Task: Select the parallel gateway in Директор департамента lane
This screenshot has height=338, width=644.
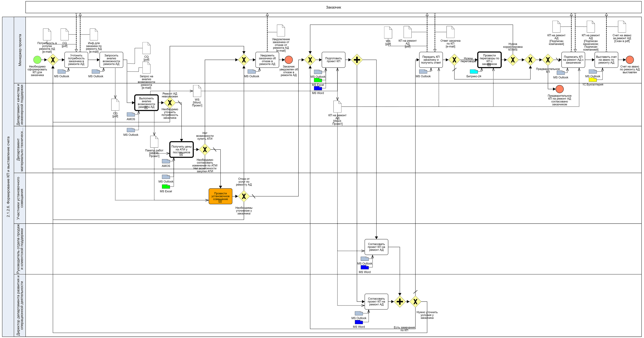Action: click(x=400, y=301)
